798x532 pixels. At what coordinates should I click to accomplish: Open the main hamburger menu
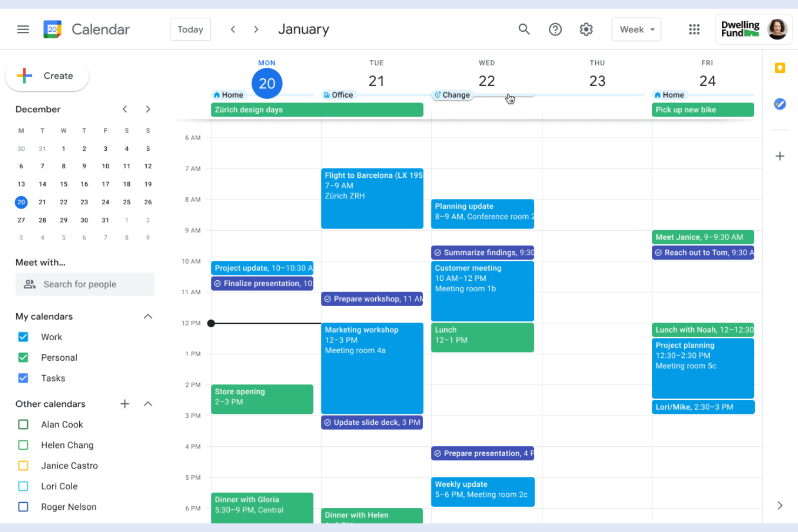[23, 29]
